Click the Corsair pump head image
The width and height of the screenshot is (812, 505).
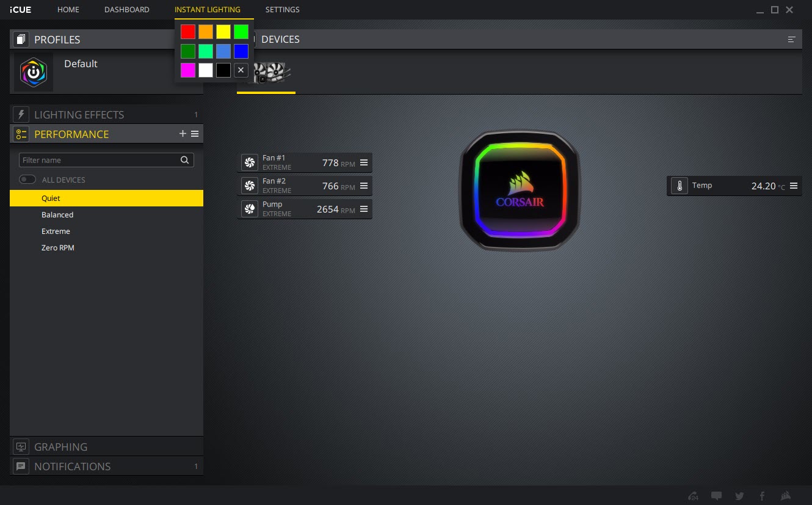(520, 191)
